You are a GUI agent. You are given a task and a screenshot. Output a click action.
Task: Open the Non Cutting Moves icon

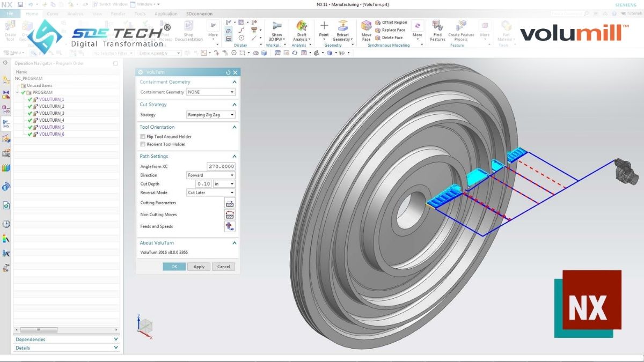230,215
